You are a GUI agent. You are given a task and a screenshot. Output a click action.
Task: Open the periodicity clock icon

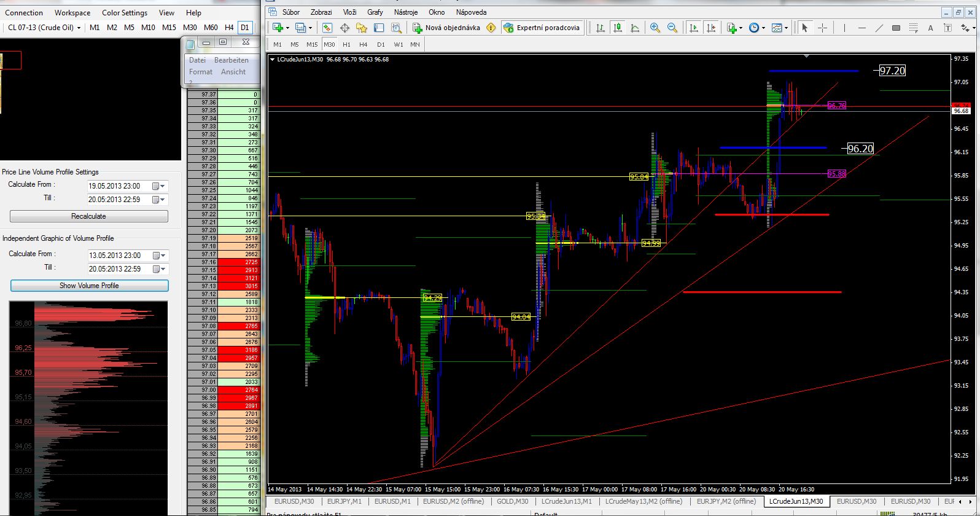coord(754,28)
